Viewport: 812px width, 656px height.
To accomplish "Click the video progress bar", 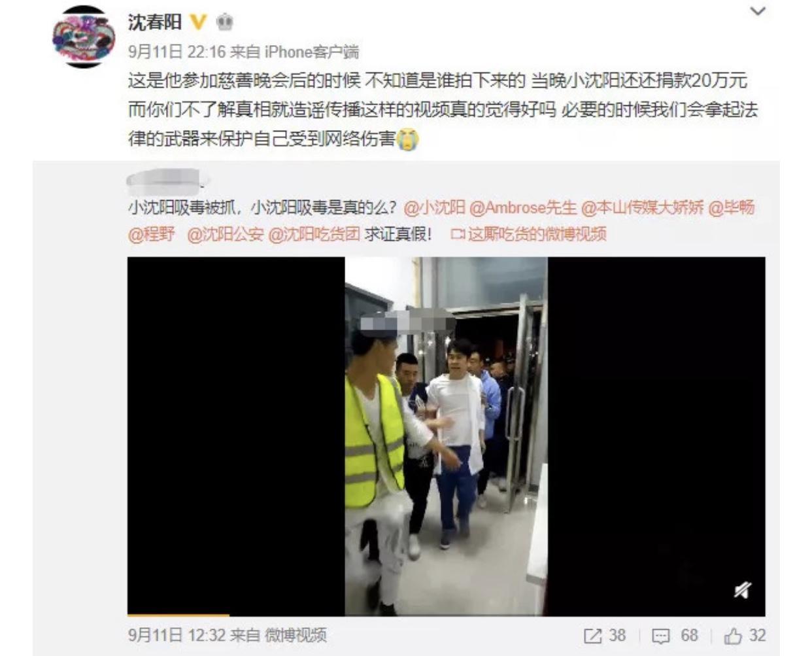I will coord(446,615).
